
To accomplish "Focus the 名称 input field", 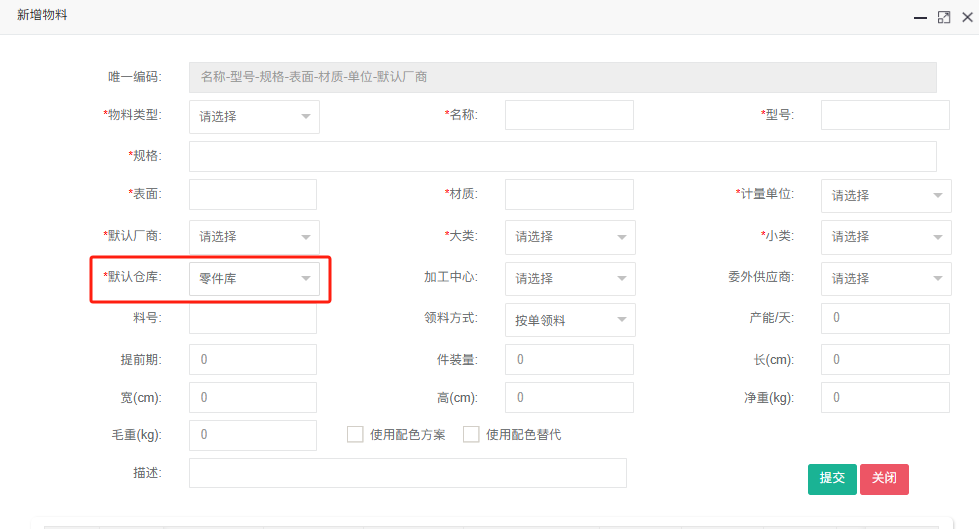I will [569, 115].
